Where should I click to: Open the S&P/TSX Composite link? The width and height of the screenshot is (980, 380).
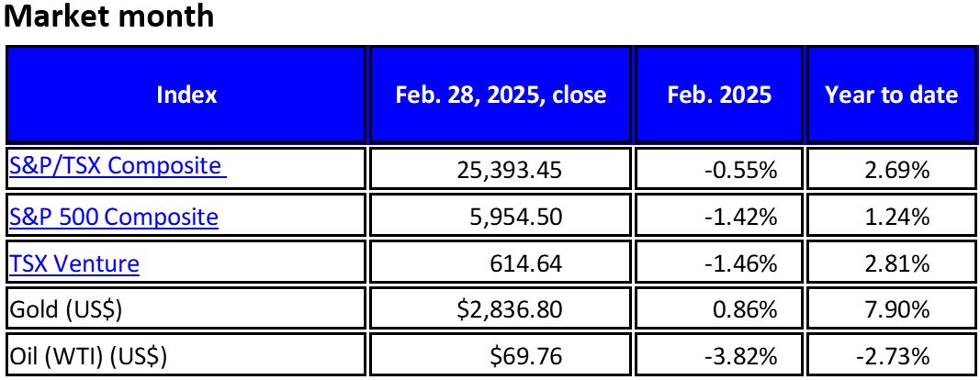(x=116, y=167)
